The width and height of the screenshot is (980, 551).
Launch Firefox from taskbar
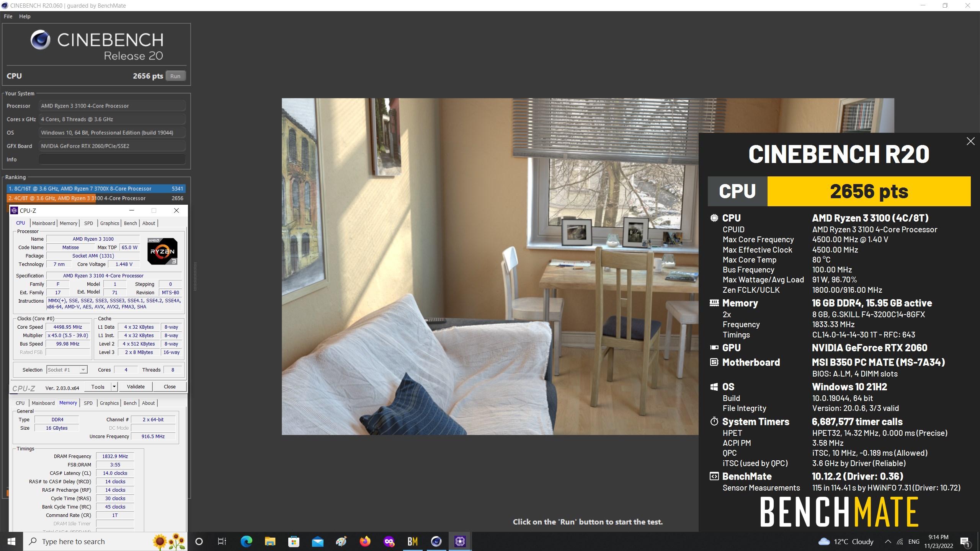click(365, 541)
